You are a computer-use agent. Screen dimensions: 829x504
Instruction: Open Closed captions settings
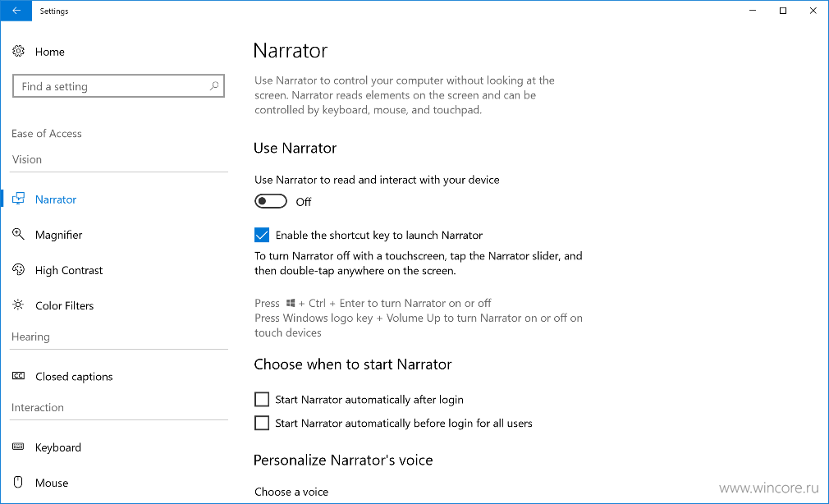74,377
